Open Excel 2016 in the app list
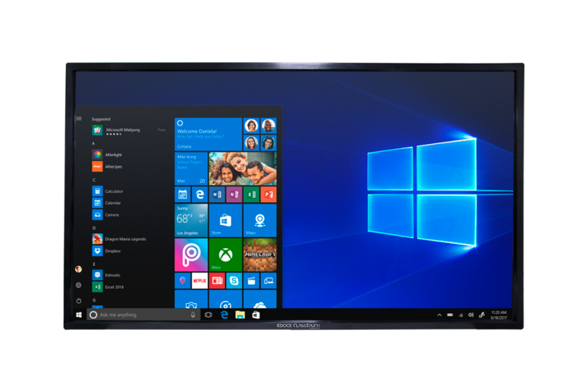Image resolution: width=588 pixels, height=392 pixels. pyautogui.click(x=108, y=286)
